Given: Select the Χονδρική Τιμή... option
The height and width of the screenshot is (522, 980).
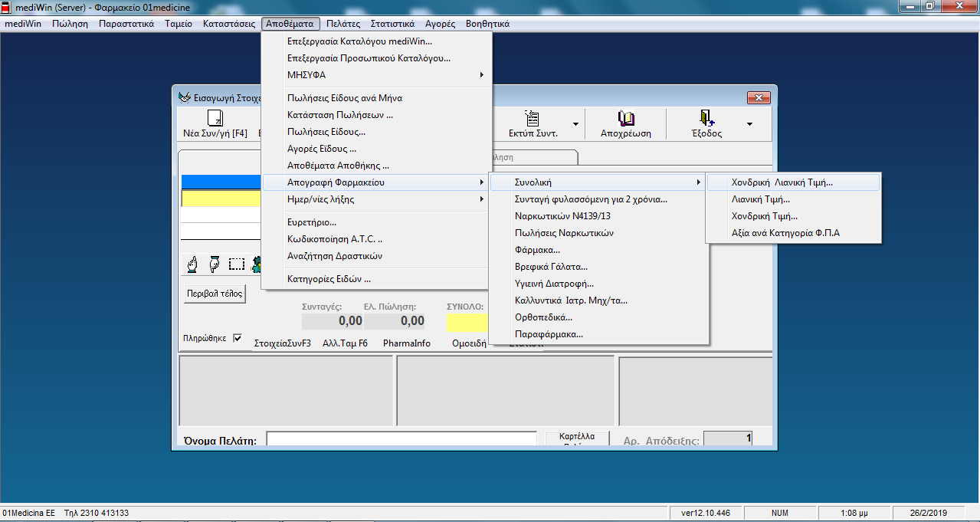Looking at the screenshot, I should point(793,216).
